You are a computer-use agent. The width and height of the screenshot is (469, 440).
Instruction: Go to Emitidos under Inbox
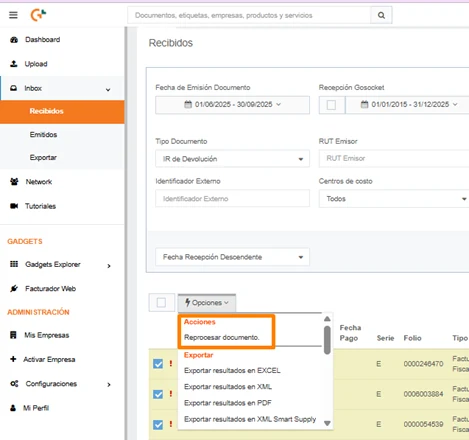click(43, 135)
